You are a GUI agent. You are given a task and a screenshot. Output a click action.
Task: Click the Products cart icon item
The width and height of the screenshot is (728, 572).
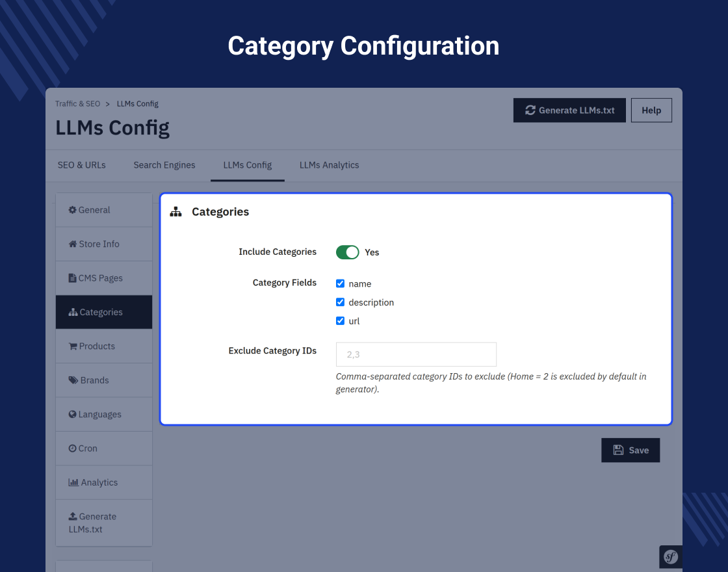coord(103,346)
